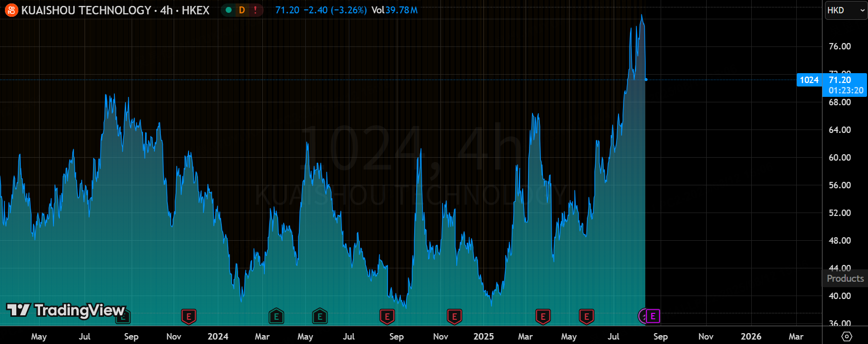Click the 40.00 price scale label
868x344 pixels.
[x=840, y=296]
